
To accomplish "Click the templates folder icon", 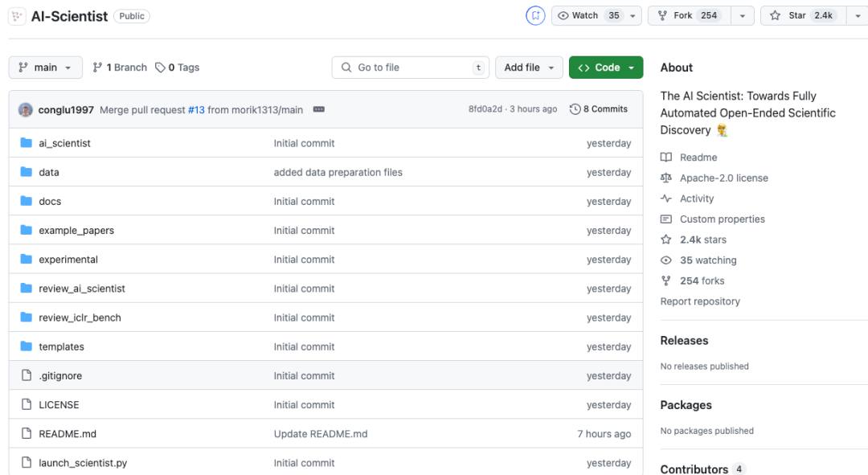I will tap(26, 346).
